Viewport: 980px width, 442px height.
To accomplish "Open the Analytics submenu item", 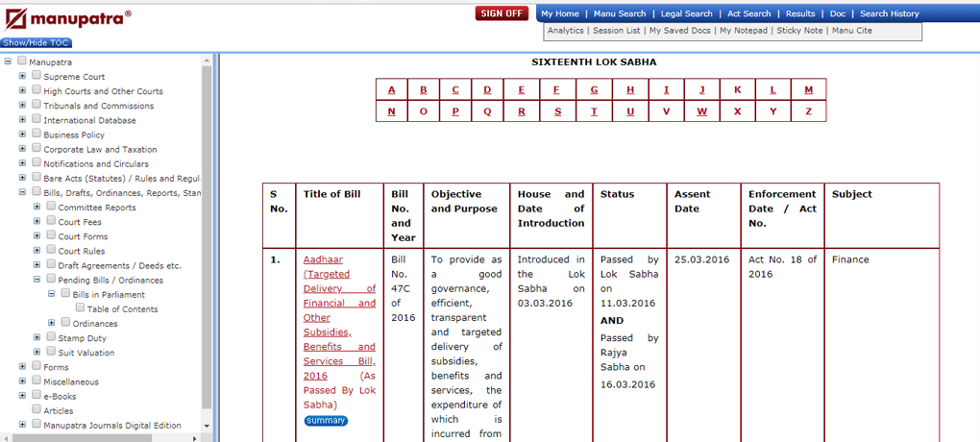I will click(x=566, y=30).
